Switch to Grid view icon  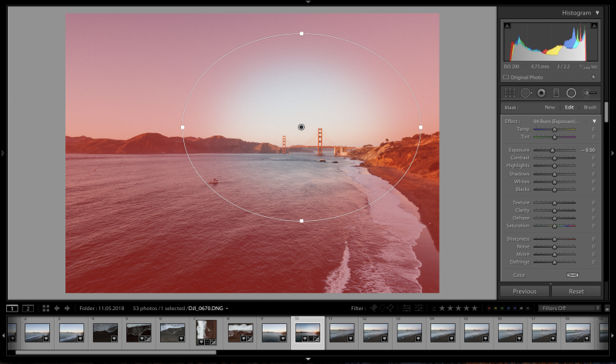pyautogui.click(x=45, y=309)
